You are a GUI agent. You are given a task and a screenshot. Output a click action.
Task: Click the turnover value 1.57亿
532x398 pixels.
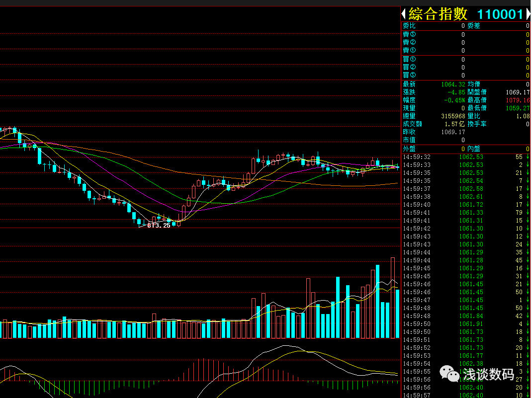coord(454,124)
